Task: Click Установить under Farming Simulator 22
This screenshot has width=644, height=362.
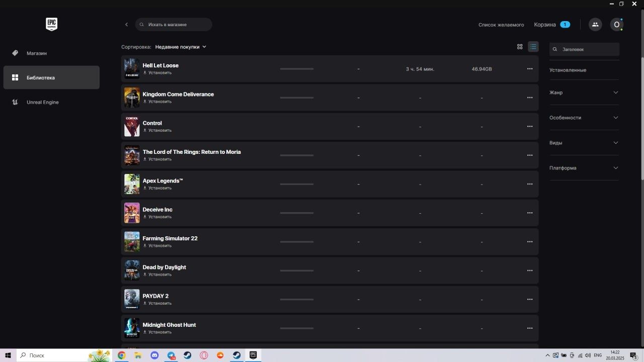Action: [x=157, y=245]
